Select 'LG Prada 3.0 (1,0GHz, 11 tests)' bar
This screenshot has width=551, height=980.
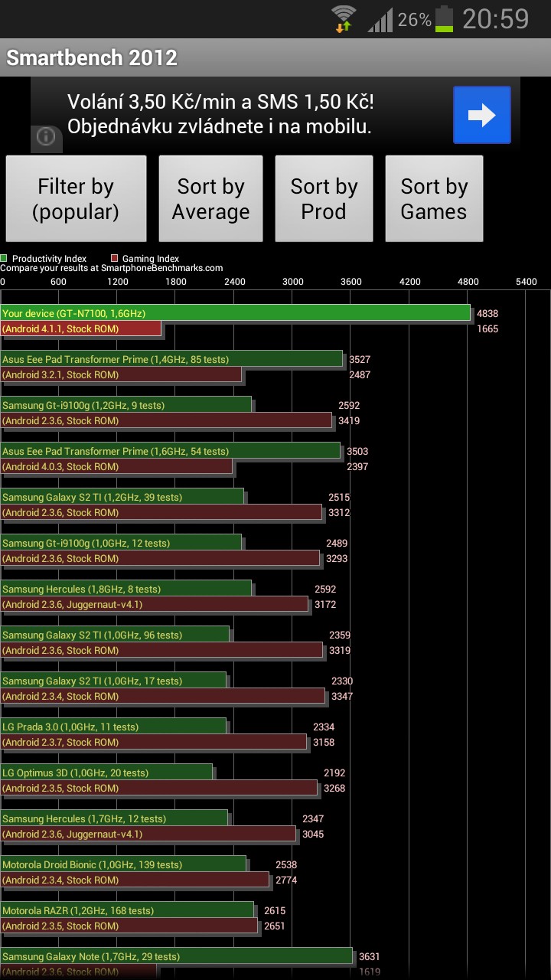coord(113,727)
